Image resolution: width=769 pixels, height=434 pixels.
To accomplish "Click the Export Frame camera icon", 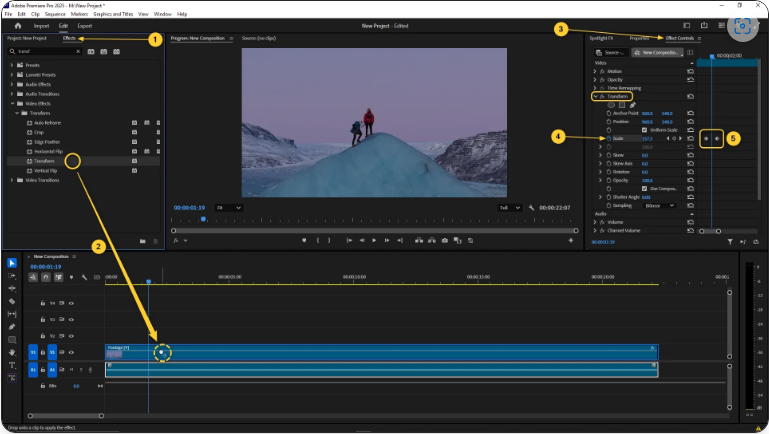I will [x=444, y=240].
